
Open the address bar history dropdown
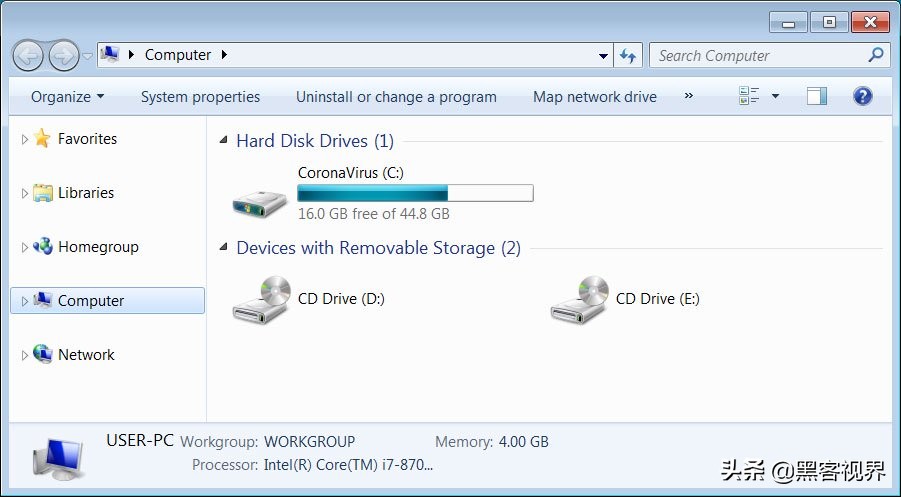[x=602, y=56]
